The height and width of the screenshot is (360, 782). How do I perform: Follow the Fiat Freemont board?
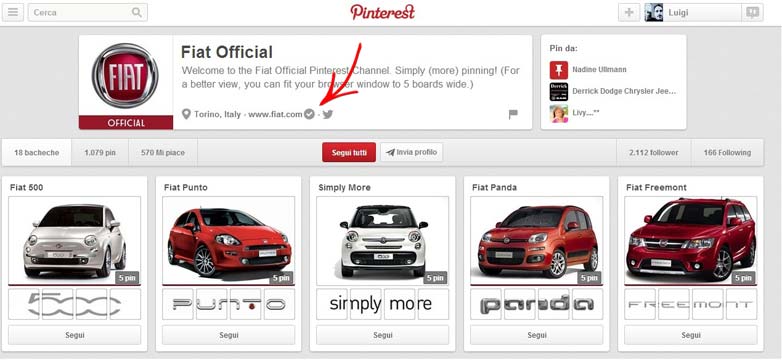click(x=691, y=335)
